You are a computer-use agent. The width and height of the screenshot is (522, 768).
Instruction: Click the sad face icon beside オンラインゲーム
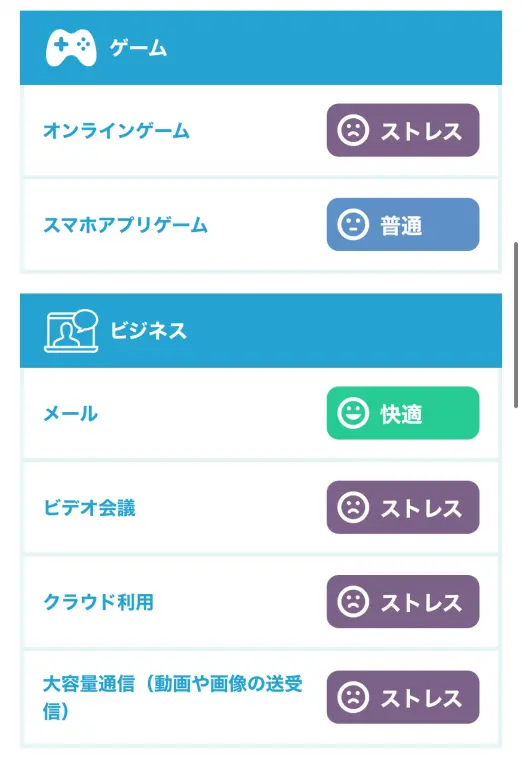pos(353,130)
